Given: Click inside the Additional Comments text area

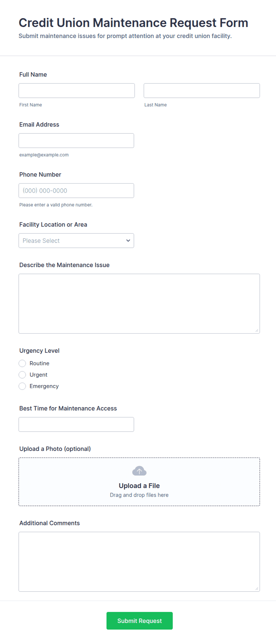Looking at the screenshot, I should click(139, 562).
